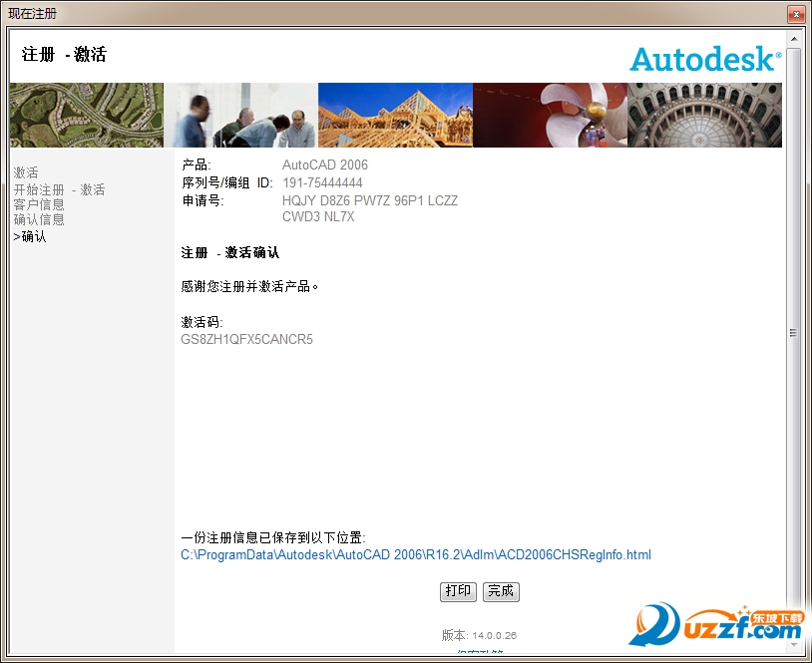Click version text 14.0.0.26
The height and width of the screenshot is (663, 812).
(x=494, y=635)
